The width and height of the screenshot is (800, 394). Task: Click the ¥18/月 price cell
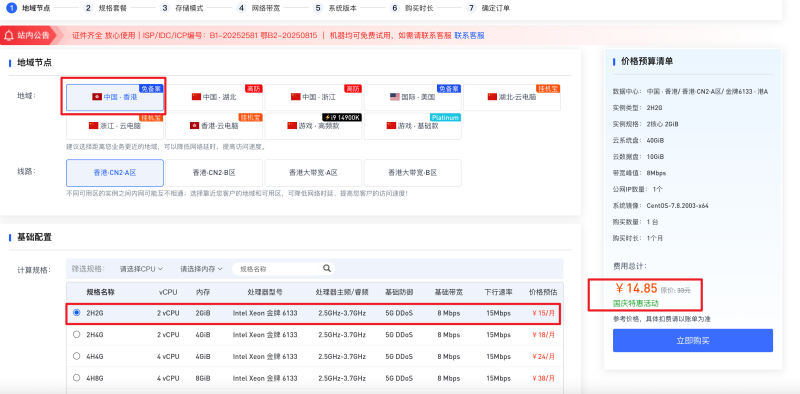[543, 335]
